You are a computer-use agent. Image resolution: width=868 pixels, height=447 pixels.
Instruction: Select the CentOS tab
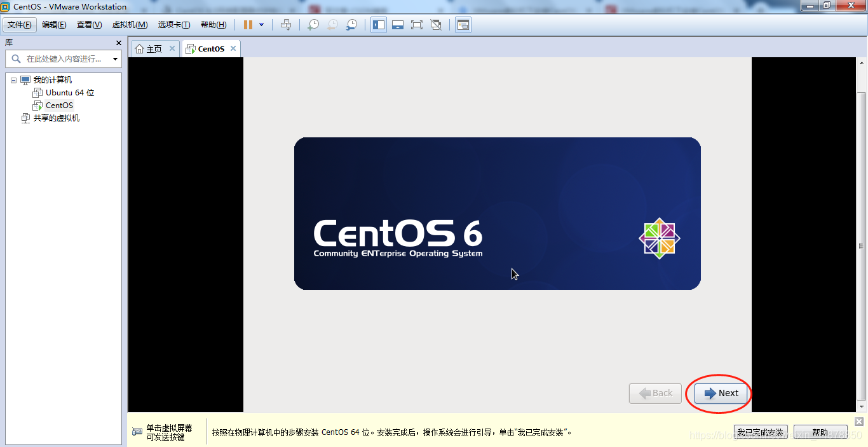pos(211,49)
